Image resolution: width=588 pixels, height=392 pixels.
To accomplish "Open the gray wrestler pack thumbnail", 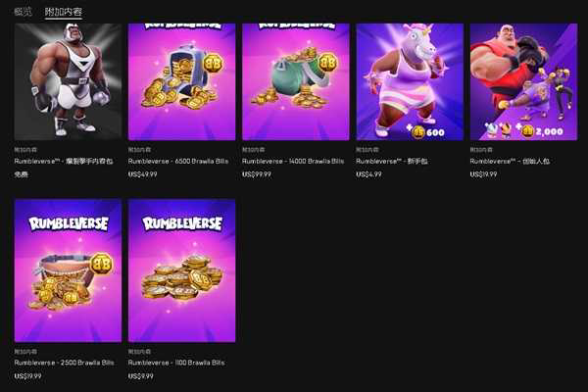I will (68, 81).
